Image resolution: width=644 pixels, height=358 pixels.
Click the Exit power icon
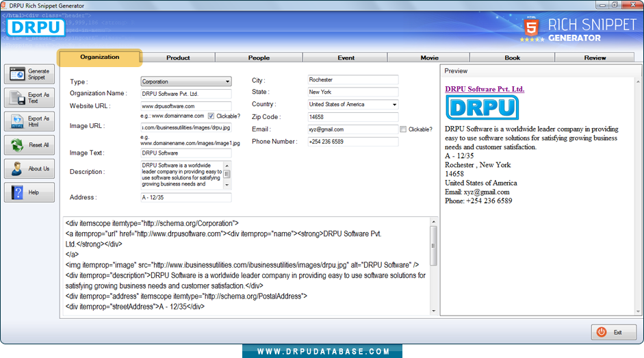pos(602,332)
